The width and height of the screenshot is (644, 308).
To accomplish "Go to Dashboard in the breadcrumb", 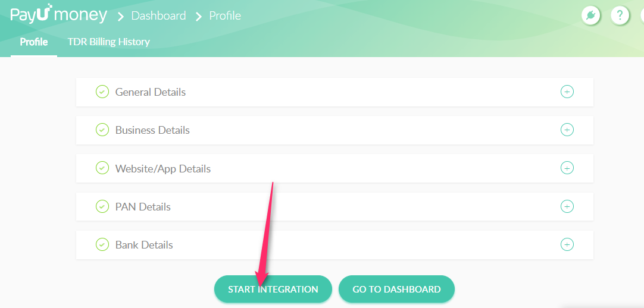I will coord(158,16).
